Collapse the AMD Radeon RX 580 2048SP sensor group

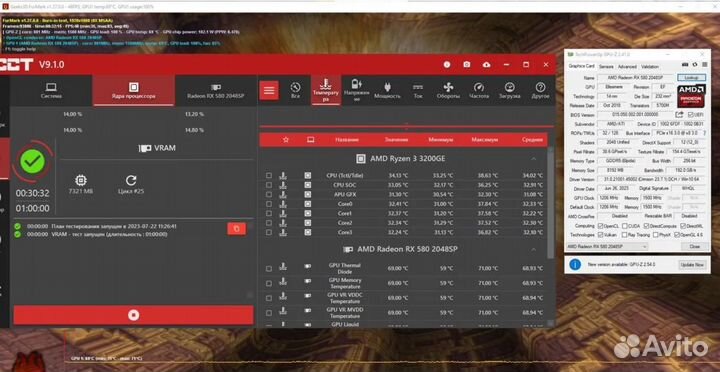pyautogui.click(x=534, y=249)
